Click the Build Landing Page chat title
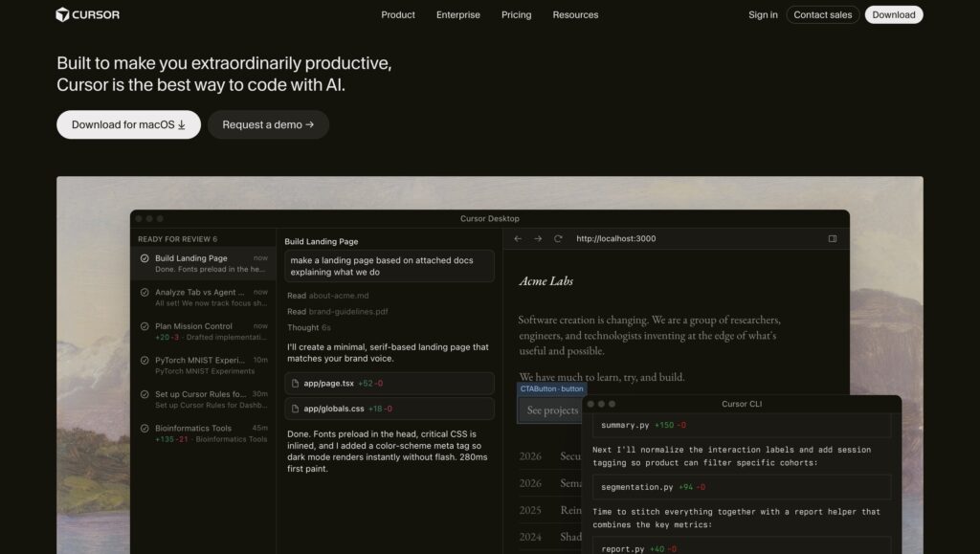 322,242
